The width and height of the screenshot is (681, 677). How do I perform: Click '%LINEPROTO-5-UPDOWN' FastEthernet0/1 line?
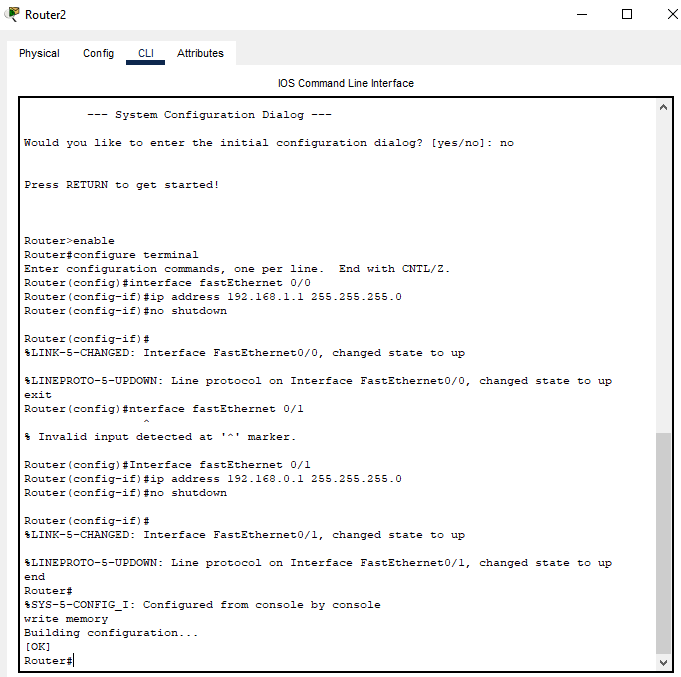coord(318,563)
